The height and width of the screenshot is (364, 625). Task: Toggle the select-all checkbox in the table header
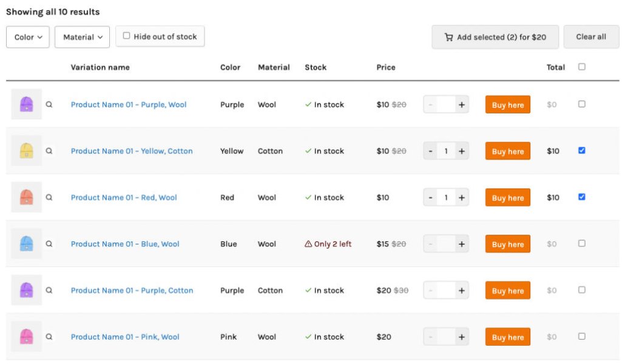(x=581, y=67)
